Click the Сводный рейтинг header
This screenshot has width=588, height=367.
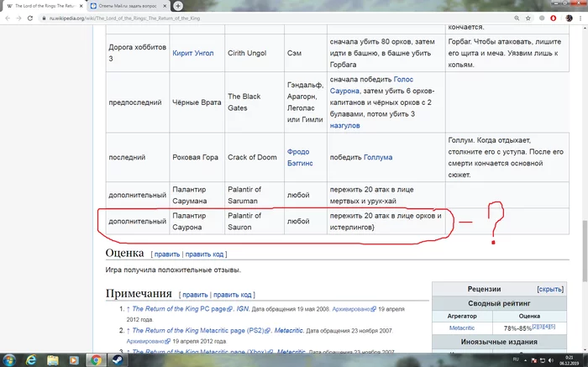tap(499, 303)
